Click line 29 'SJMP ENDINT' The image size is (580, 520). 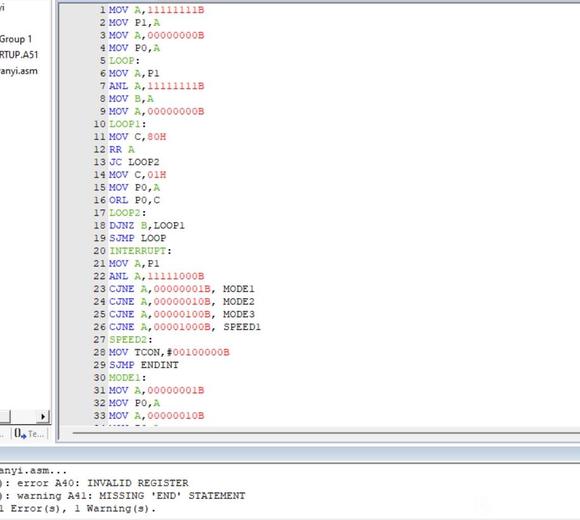(144, 365)
